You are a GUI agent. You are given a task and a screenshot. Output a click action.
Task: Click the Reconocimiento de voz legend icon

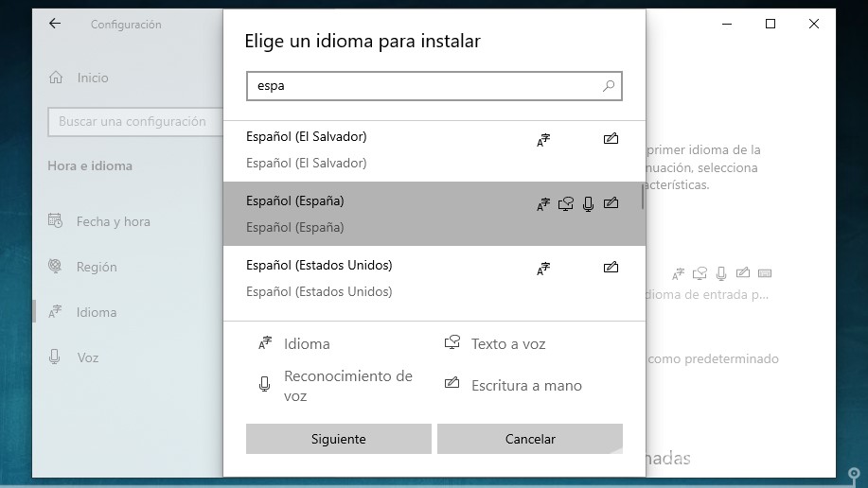click(x=265, y=384)
